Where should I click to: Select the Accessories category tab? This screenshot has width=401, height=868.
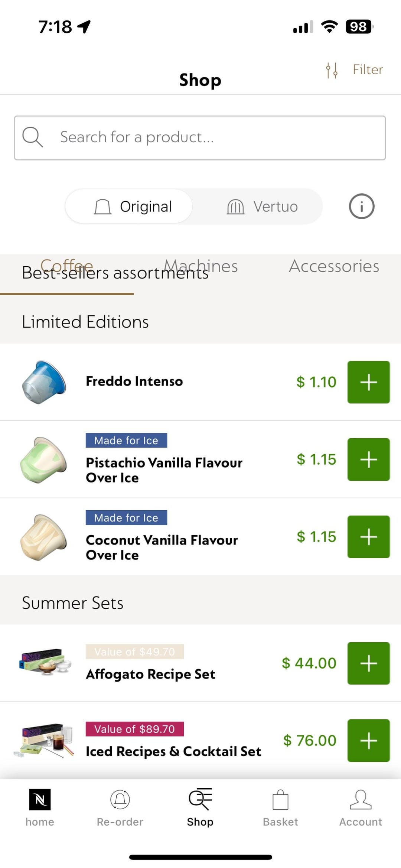(x=334, y=266)
